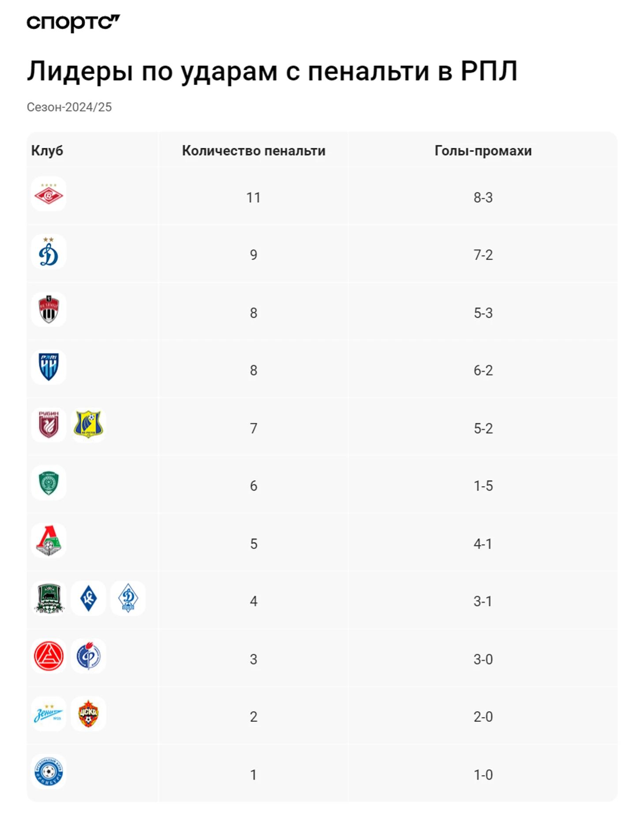Click the Rubin Kazan club crest

click(x=49, y=425)
